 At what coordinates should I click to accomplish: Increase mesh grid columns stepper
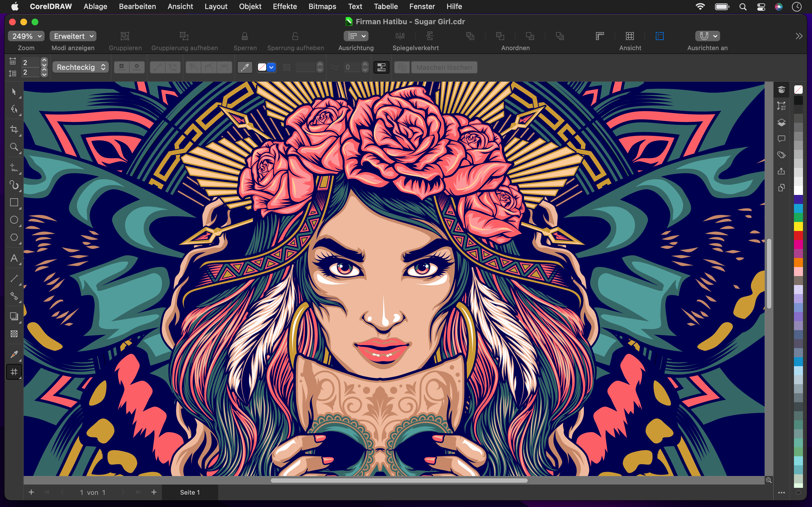[x=44, y=60]
